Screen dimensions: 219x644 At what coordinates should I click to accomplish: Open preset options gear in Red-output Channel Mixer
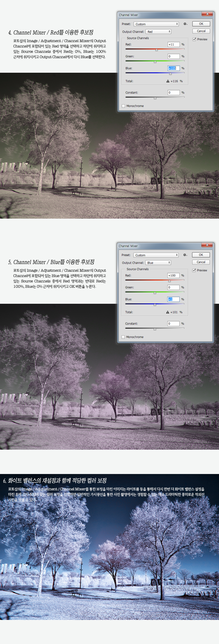[x=185, y=24]
